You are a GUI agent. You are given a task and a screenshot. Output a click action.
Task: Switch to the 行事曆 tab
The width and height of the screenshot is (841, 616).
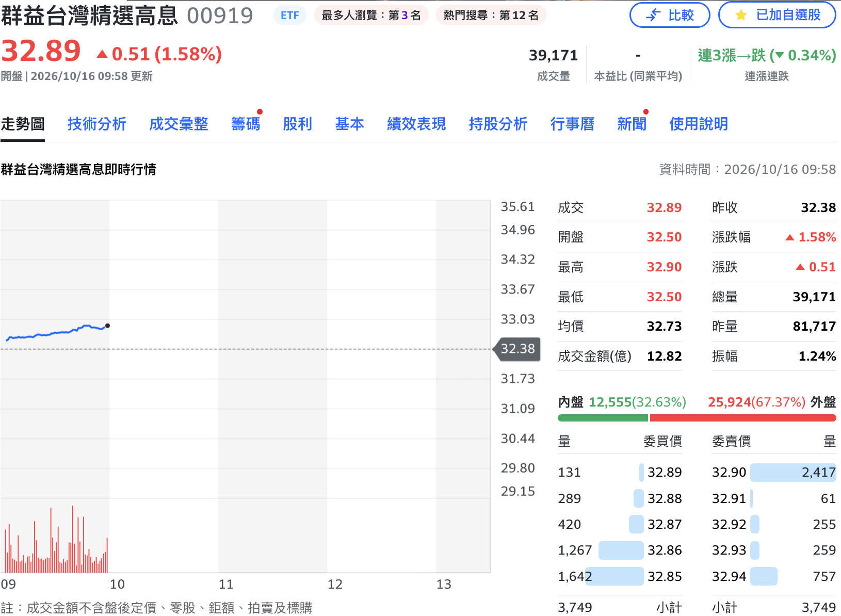coord(572,124)
